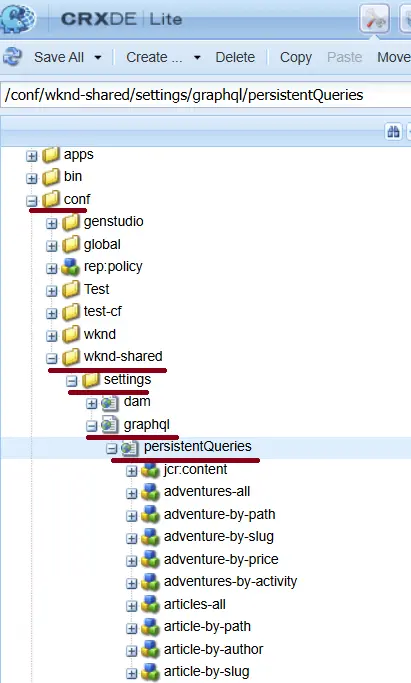Click the Save All button
The height and width of the screenshot is (683, 411).
[x=59, y=57]
